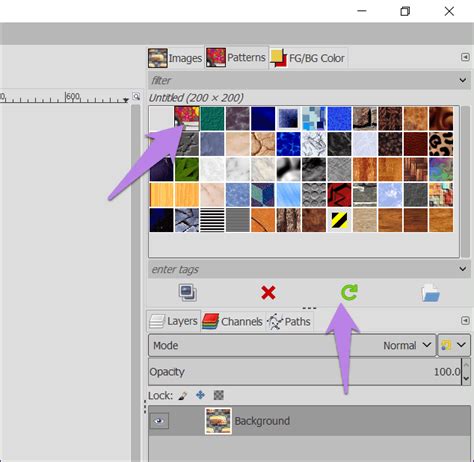Switch to the FG/BG Color tab
Screen dimensions: 474x462
pos(308,58)
